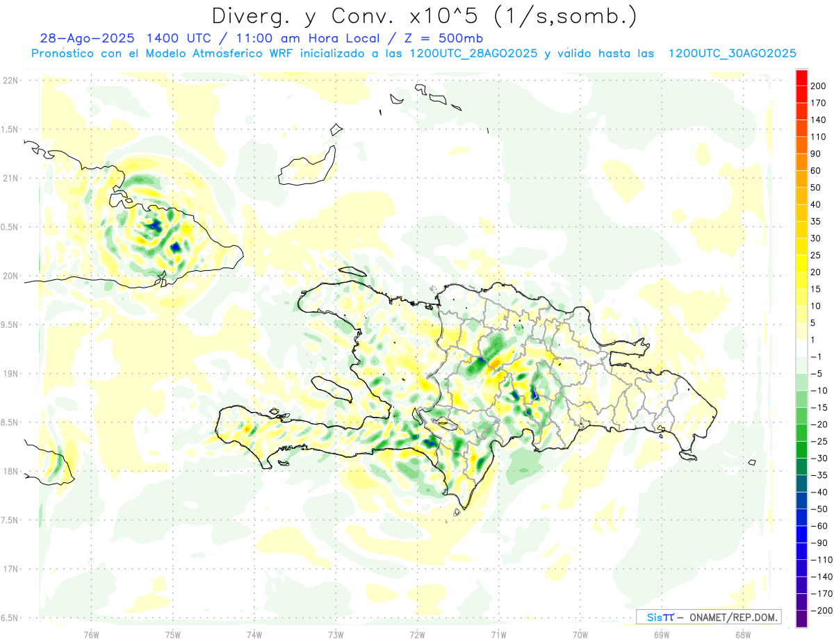Click the '72W' longitude axis label

point(417,634)
